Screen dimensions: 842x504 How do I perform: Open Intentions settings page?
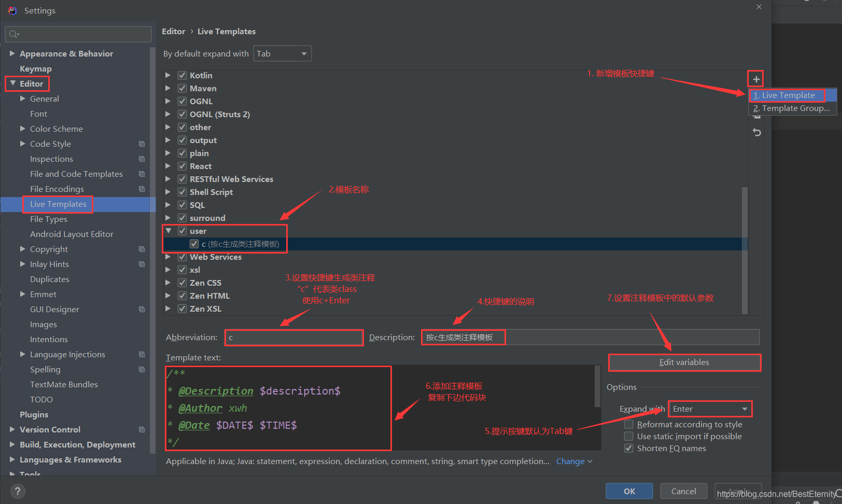click(x=49, y=340)
